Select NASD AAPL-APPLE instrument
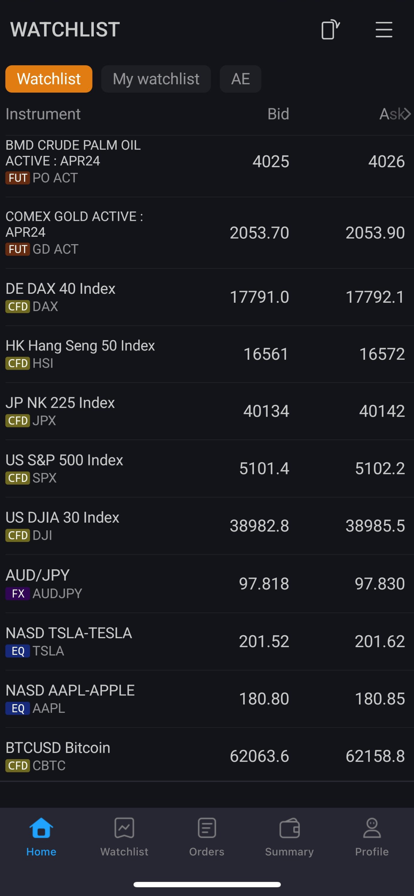The height and width of the screenshot is (896, 414). (x=207, y=698)
